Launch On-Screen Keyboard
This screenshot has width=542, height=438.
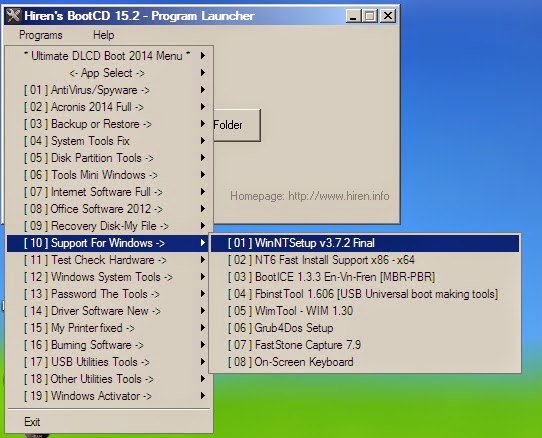365,362
